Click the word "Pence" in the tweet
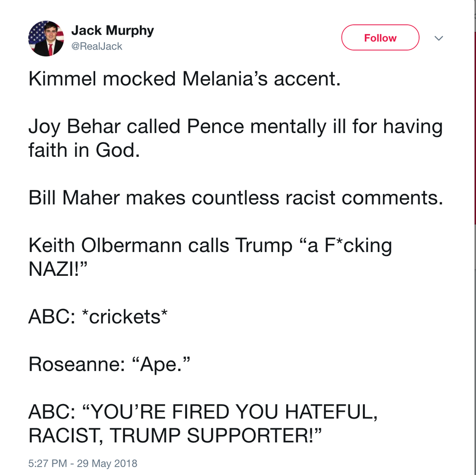Viewport: 476px width, 475px height. pyautogui.click(x=215, y=127)
